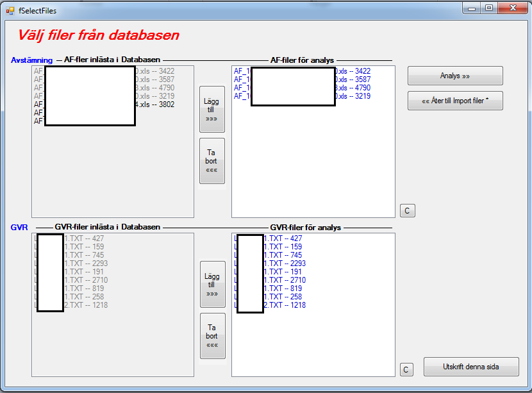Select the 4790 entry in AF-filer för analys
The height and width of the screenshot is (393, 532).
point(353,88)
